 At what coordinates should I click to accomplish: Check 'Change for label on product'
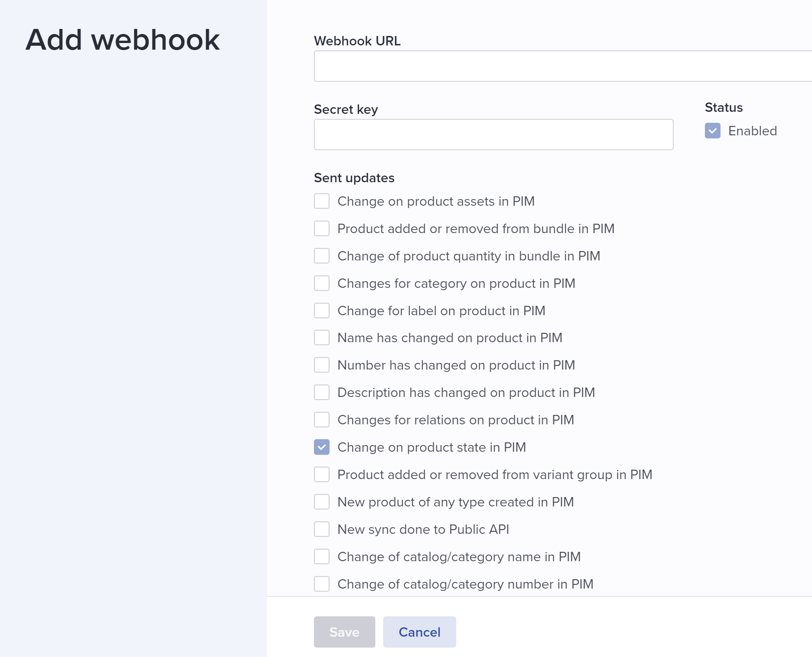[322, 311]
